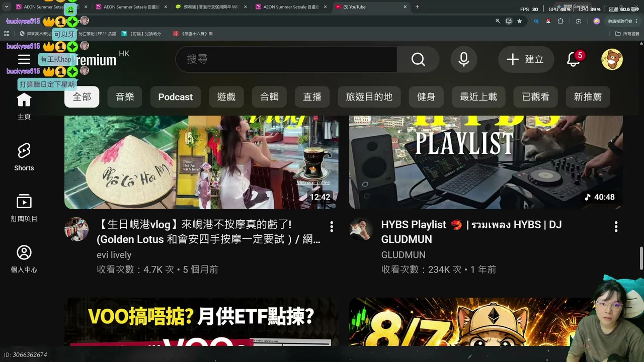Screen dimensions: 644x362
Task: Open more options for HYBS Playlist video
Action: pos(616,227)
